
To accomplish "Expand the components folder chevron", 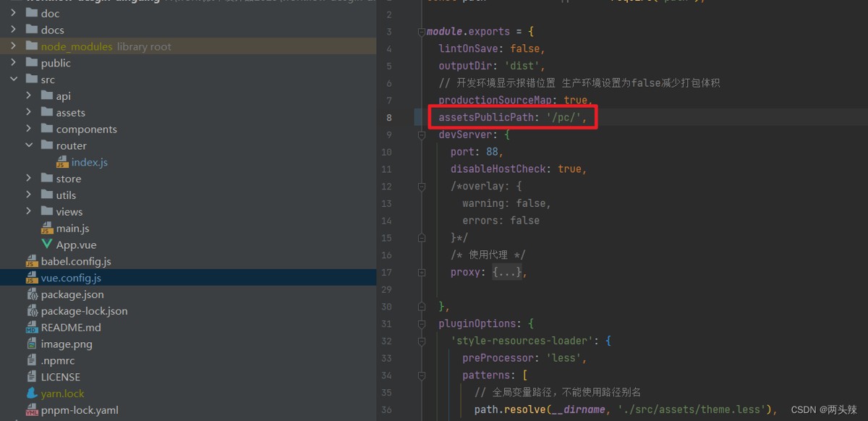I will (x=29, y=129).
